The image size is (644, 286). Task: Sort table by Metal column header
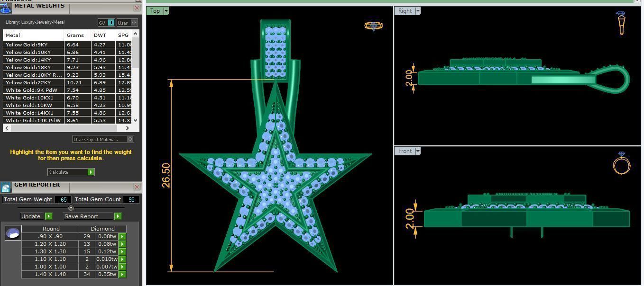33,35
